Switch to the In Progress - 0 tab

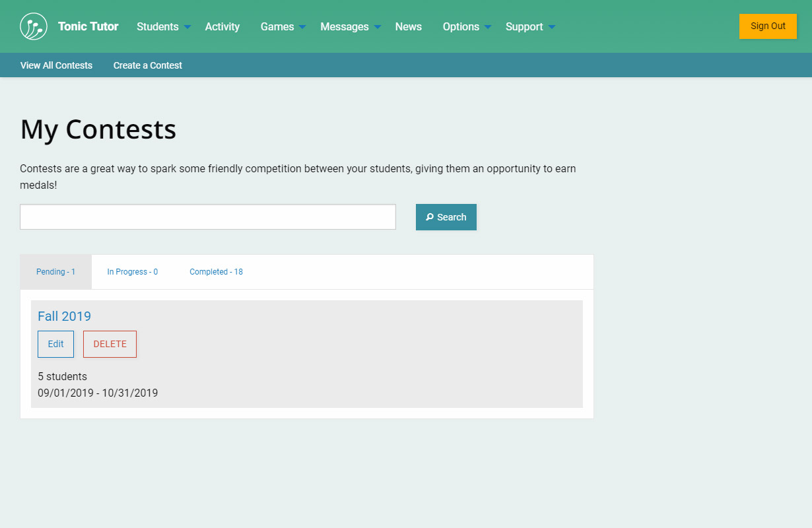[132, 272]
